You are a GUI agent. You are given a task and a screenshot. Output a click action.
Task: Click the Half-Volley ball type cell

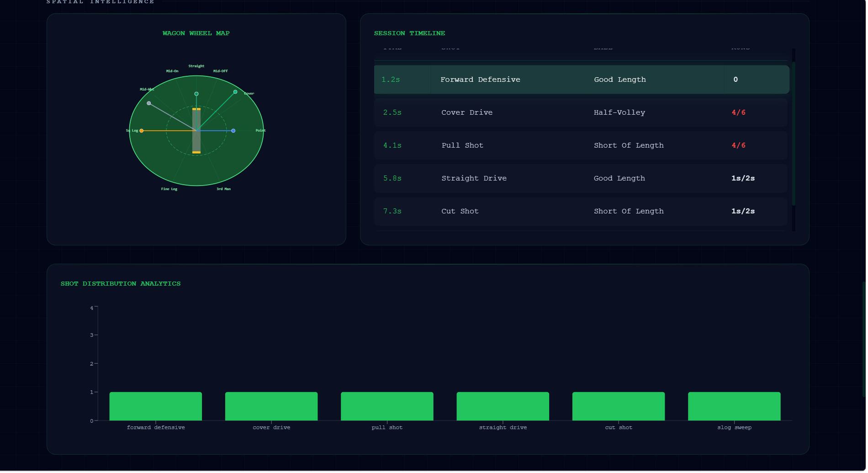click(619, 112)
